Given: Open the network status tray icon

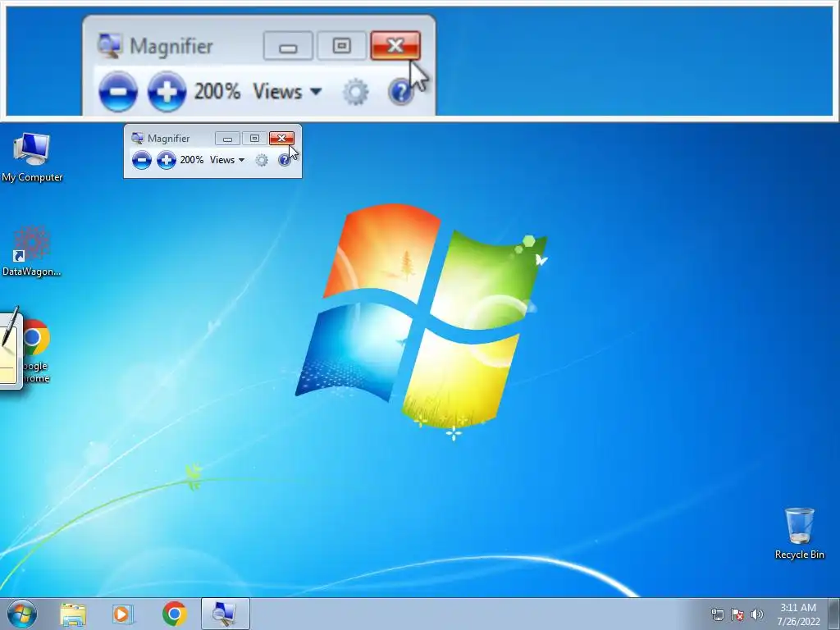Looking at the screenshot, I should [x=717, y=614].
